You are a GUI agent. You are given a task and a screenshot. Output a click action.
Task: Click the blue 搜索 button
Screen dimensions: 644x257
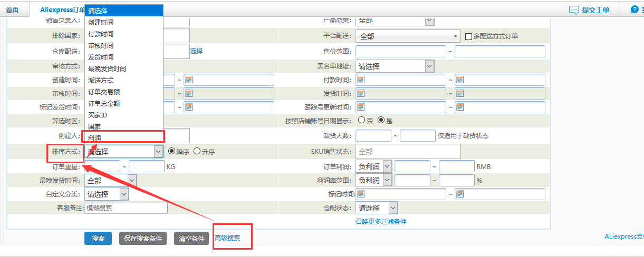coord(98,238)
